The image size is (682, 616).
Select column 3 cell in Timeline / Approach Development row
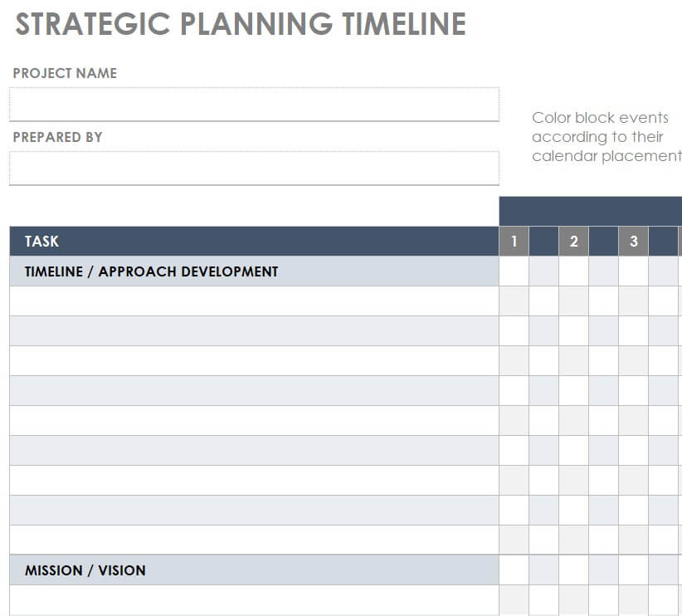pyautogui.click(x=634, y=271)
